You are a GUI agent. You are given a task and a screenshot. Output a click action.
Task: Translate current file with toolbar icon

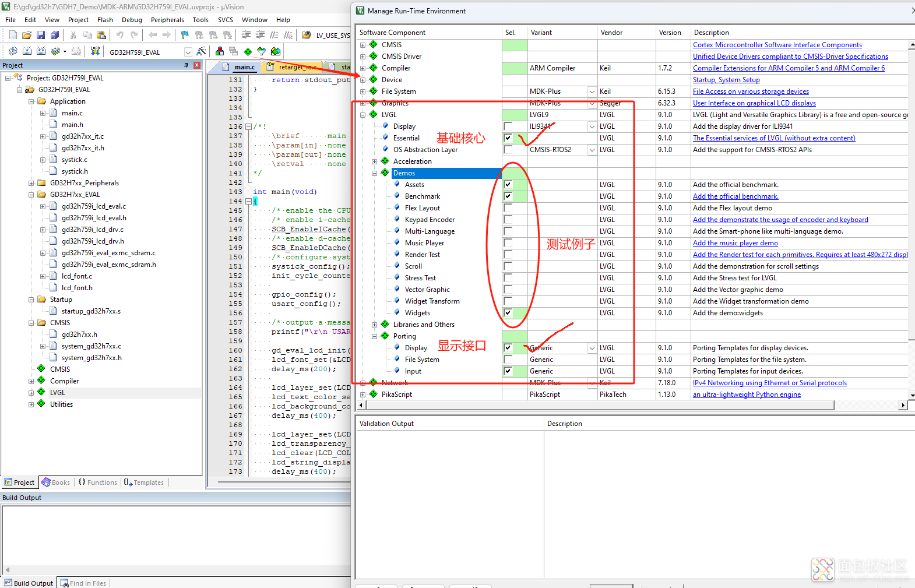pyautogui.click(x=13, y=51)
